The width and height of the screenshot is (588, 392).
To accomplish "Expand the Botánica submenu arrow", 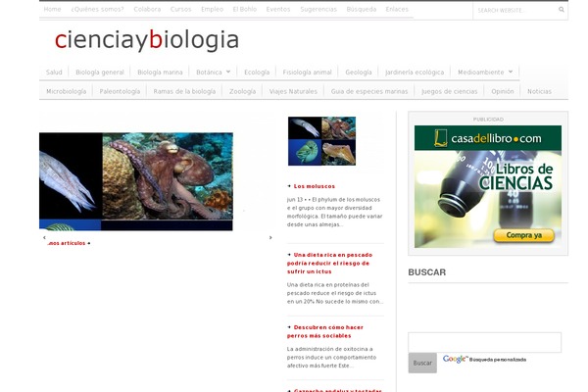I will click(x=228, y=72).
